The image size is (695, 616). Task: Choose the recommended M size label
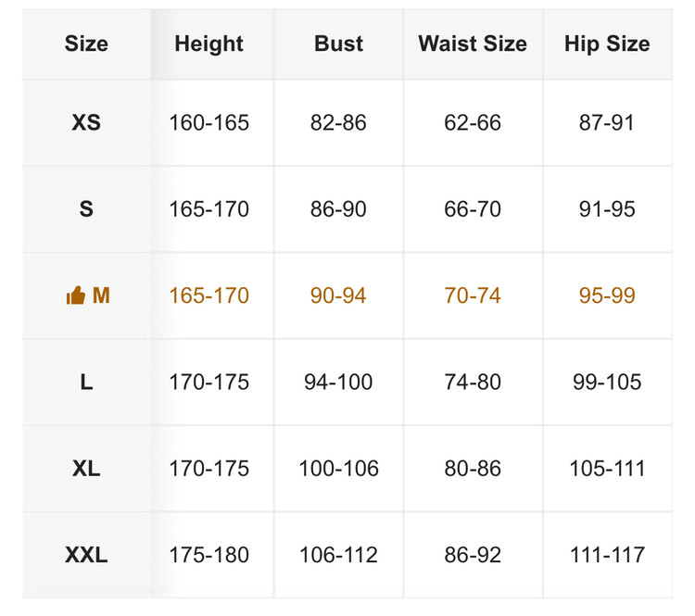point(101,296)
